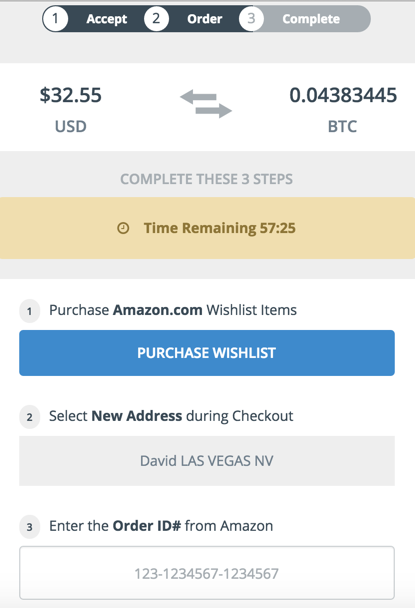Click the number 3 badge beside Enter the Order ID#
415x608 pixels.
coord(29,527)
